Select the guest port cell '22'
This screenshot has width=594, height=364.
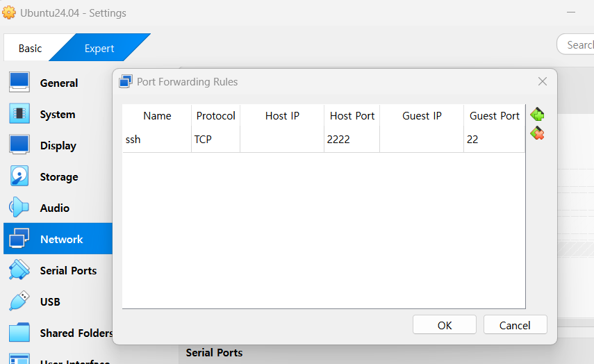click(x=495, y=140)
